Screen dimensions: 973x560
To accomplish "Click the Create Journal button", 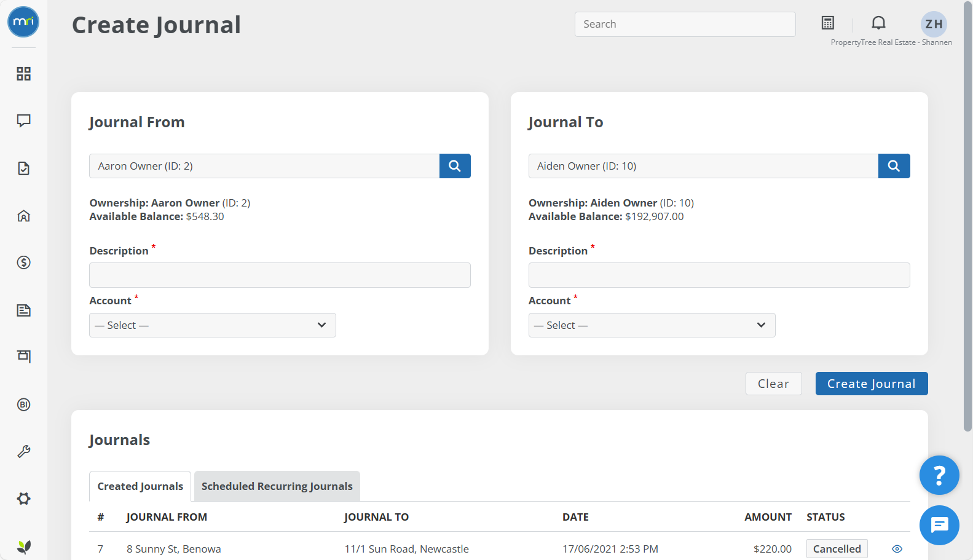I will coord(872,384).
